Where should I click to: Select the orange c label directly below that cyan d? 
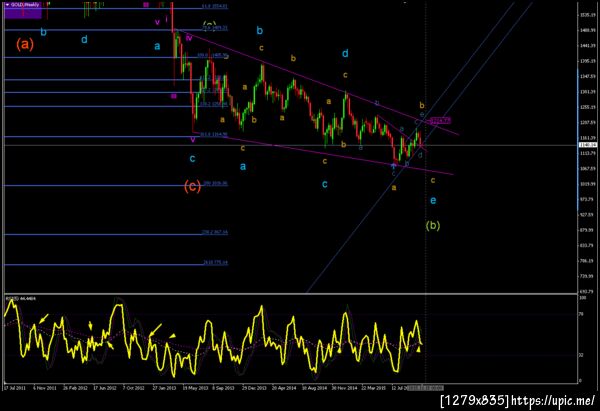pyautogui.click(x=345, y=75)
